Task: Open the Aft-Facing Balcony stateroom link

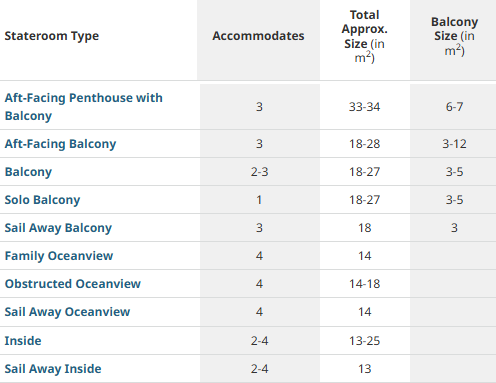Action: [x=60, y=144]
